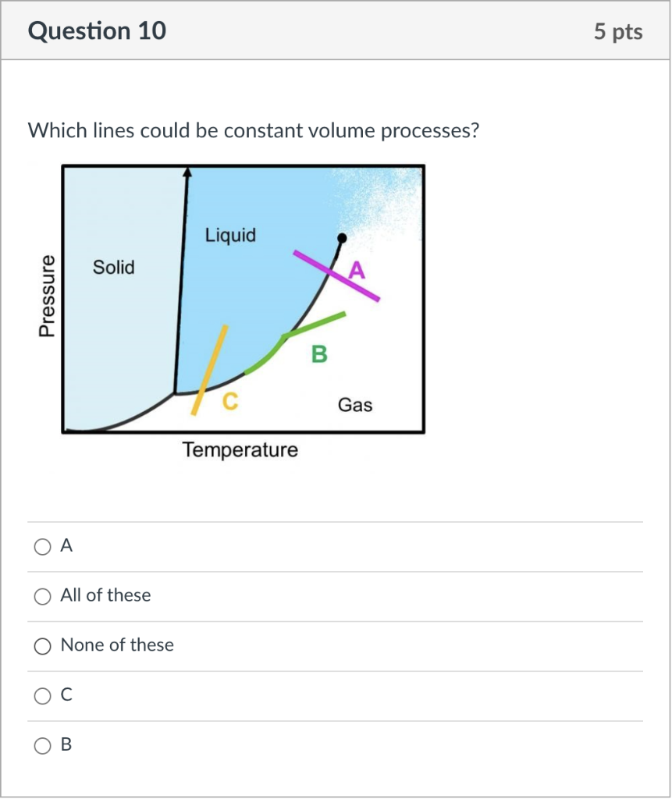Viewport: 672px width, 799px height.
Task: Click the letter A label on the diagram
Action: [357, 271]
